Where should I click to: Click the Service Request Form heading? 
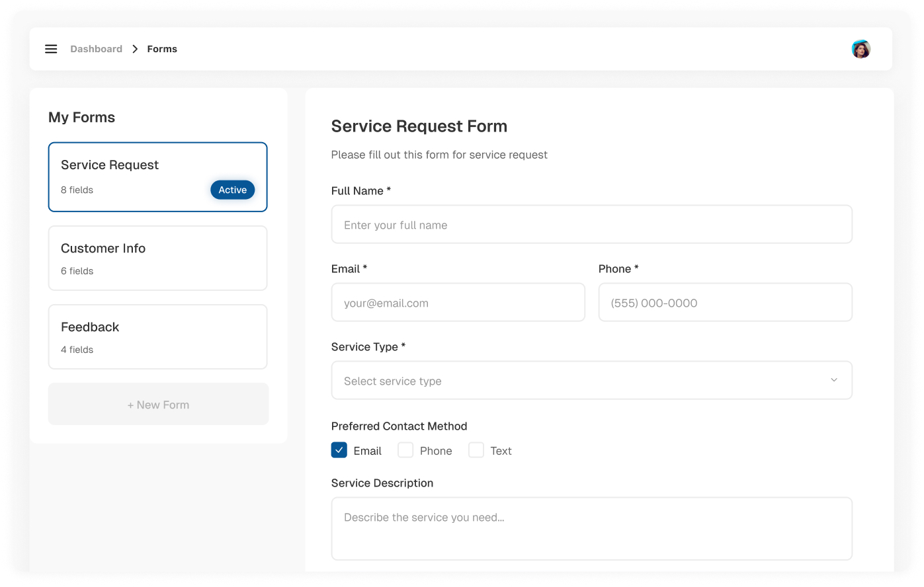coord(419,126)
